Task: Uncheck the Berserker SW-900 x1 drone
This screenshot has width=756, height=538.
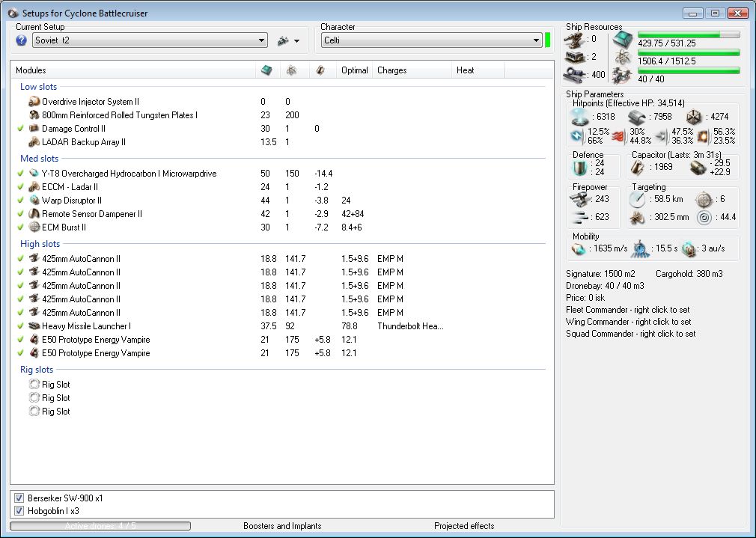Action: 19,498
